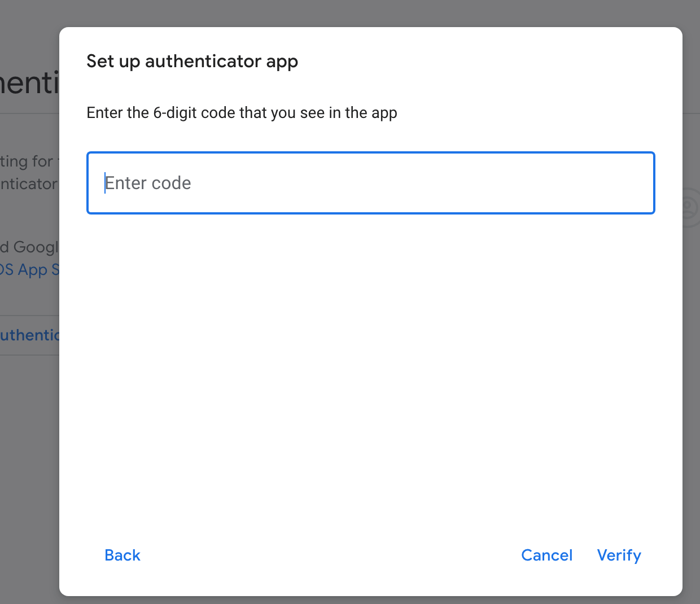Viewport: 700px width, 604px height.
Task: Click the 6-digit code instruction text
Action: 242,112
